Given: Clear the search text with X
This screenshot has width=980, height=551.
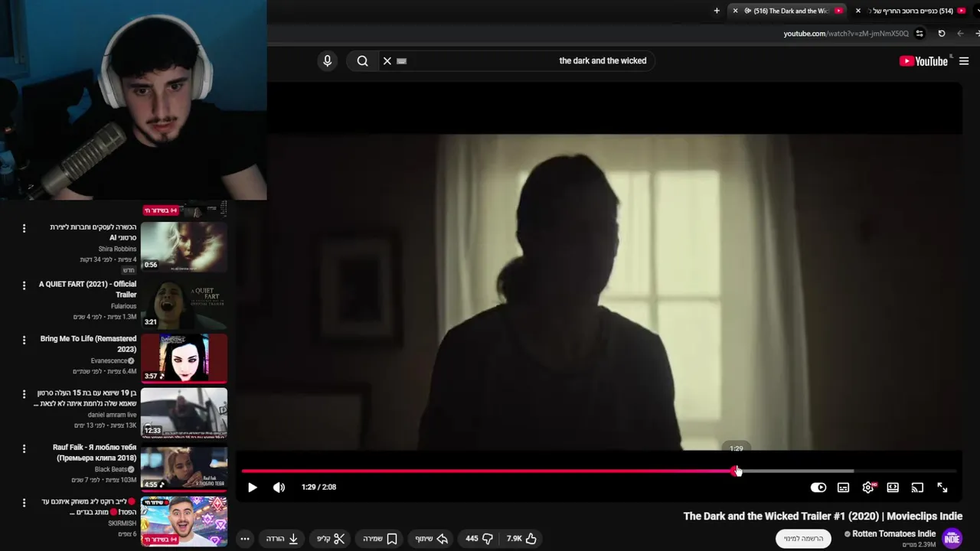Looking at the screenshot, I should click(x=387, y=61).
